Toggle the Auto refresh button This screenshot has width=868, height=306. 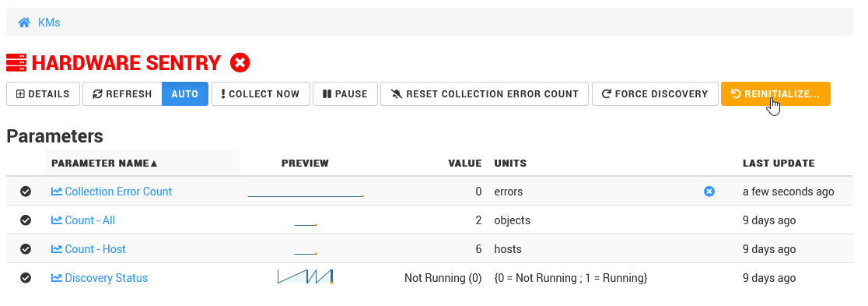185,93
